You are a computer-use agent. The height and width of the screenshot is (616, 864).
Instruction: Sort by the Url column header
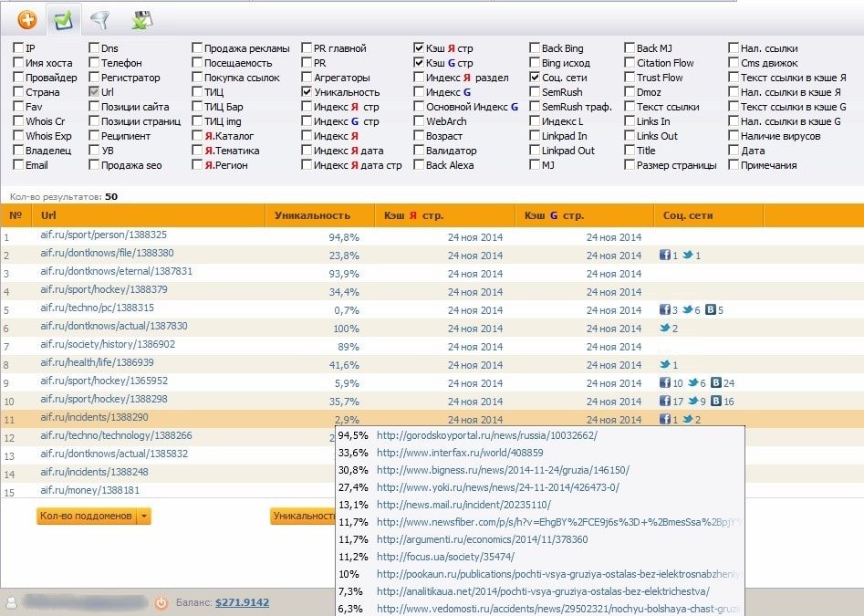(x=48, y=215)
